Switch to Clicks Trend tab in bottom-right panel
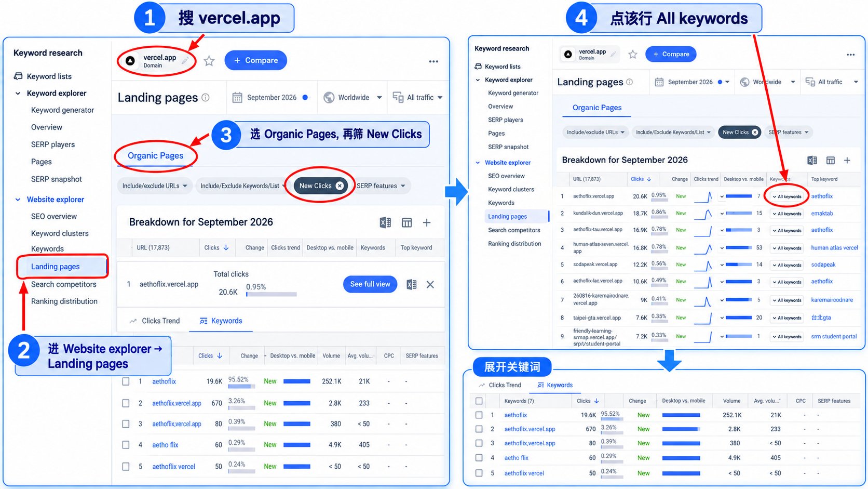 500,385
